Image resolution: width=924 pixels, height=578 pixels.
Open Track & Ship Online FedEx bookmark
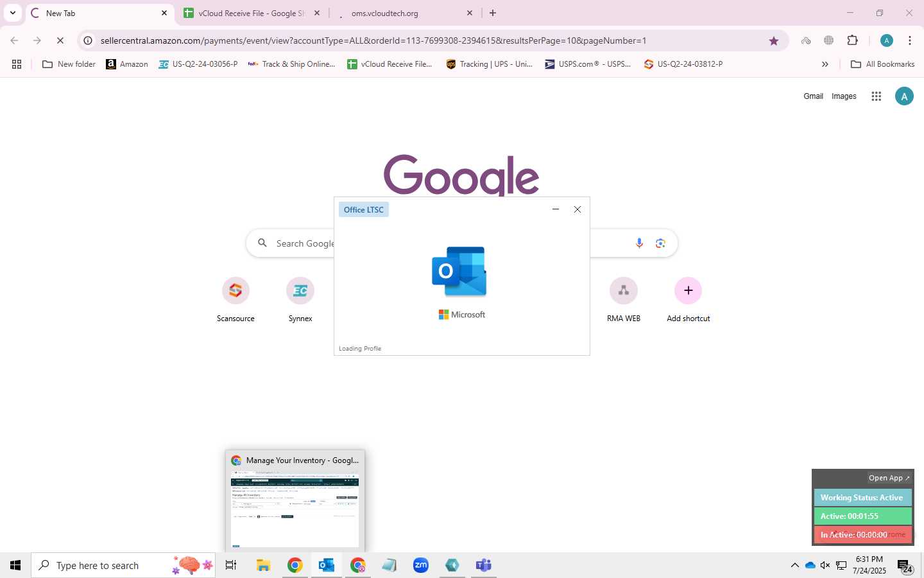click(x=291, y=64)
